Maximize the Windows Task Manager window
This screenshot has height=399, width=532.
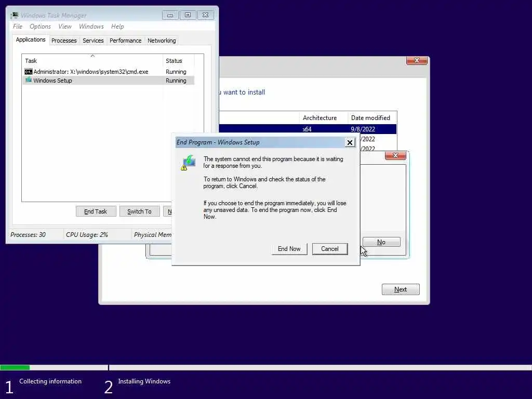(x=188, y=15)
